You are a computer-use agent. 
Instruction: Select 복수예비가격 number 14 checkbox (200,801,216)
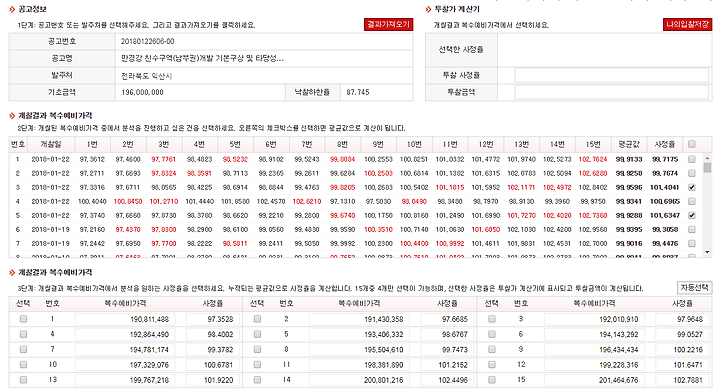[x=257, y=380]
